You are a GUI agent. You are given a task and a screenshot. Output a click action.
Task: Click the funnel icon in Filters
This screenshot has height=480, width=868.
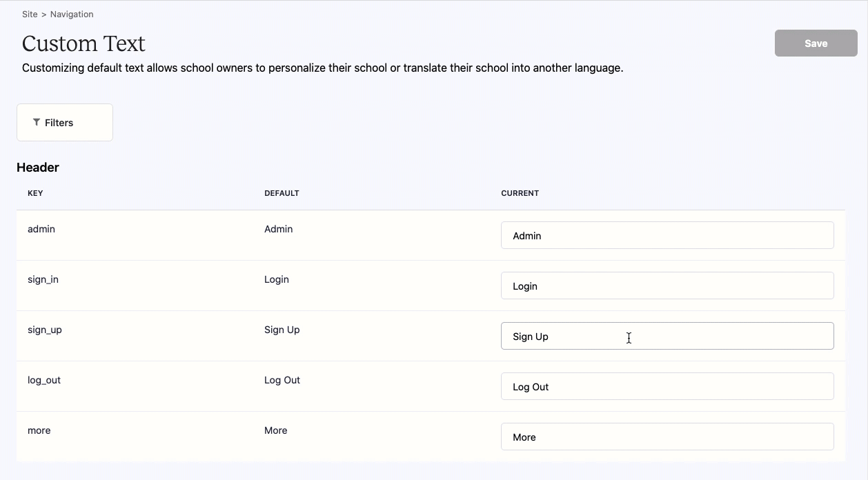(x=37, y=122)
